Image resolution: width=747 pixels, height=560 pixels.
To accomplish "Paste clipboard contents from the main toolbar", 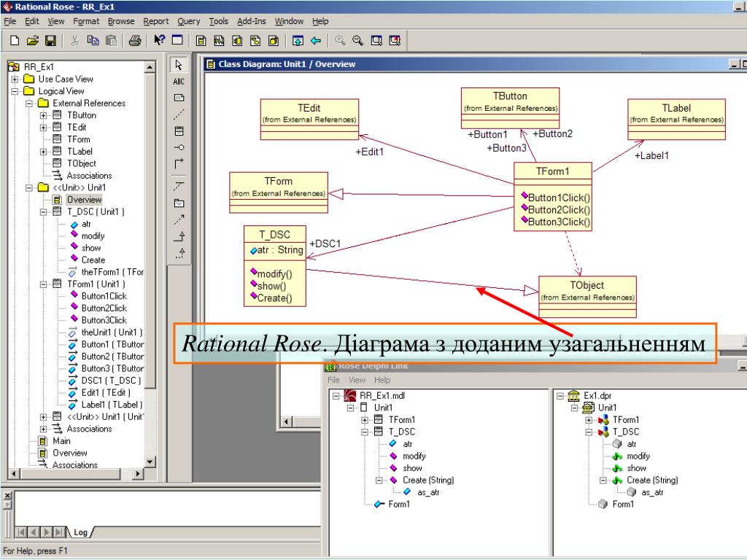I will tap(111, 41).
